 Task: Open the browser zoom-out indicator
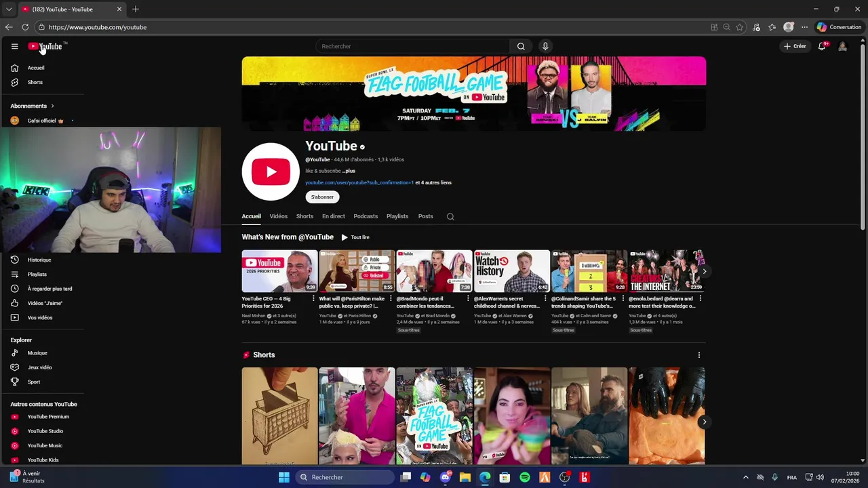point(726,27)
